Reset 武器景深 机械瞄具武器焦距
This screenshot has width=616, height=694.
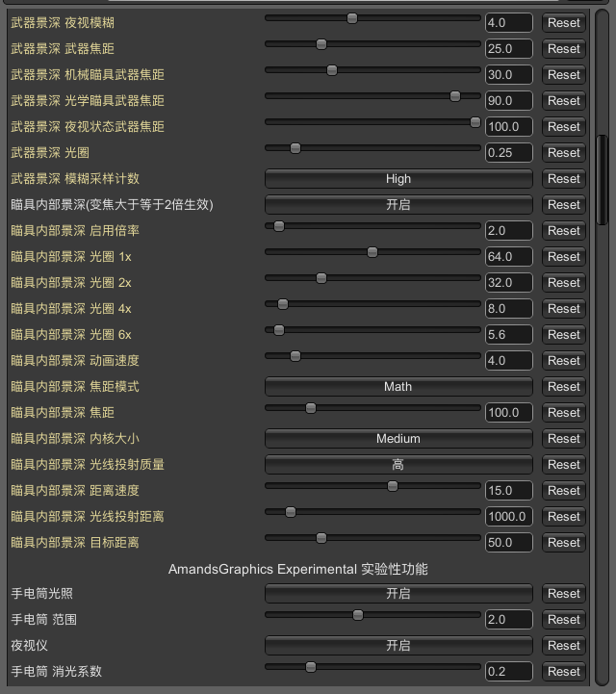click(x=564, y=75)
